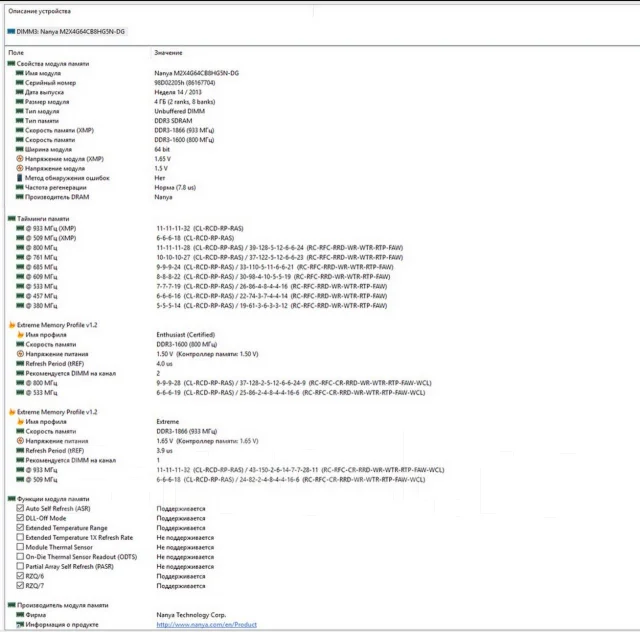Click the icon beside Тип модуля
The height and width of the screenshot is (632, 640).
pyautogui.click(x=20, y=111)
